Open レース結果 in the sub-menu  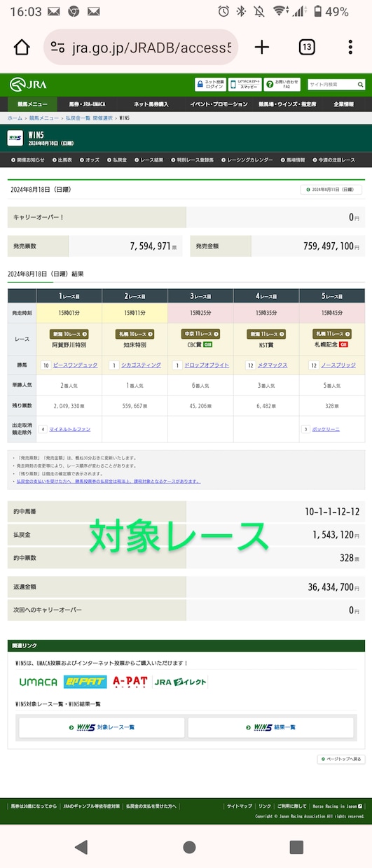[x=149, y=160]
